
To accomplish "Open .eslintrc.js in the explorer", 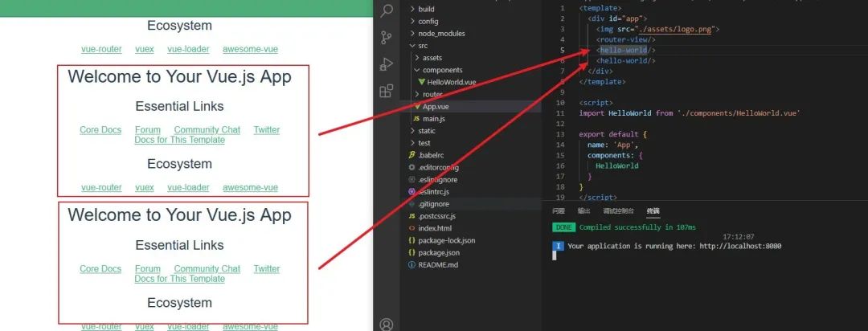I will (x=433, y=191).
